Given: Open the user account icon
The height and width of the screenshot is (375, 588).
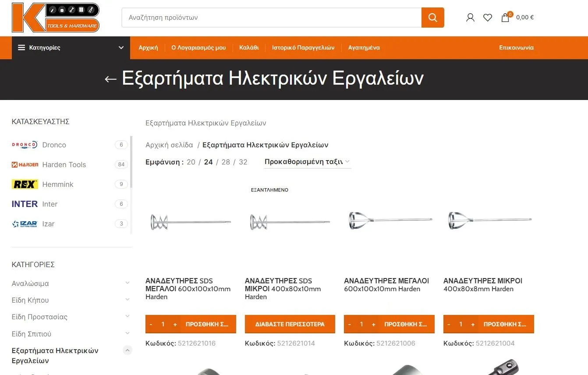Looking at the screenshot, I should [470, 18].
